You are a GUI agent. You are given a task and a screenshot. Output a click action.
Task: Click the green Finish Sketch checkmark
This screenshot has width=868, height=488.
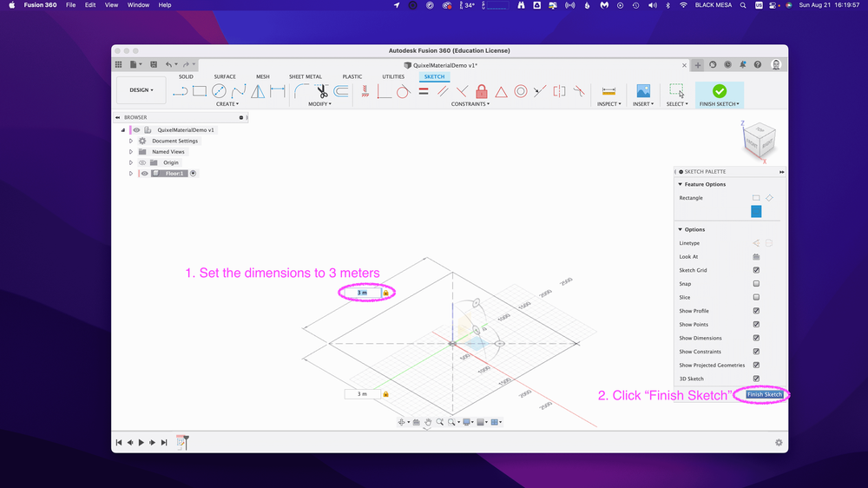(719, 91)
